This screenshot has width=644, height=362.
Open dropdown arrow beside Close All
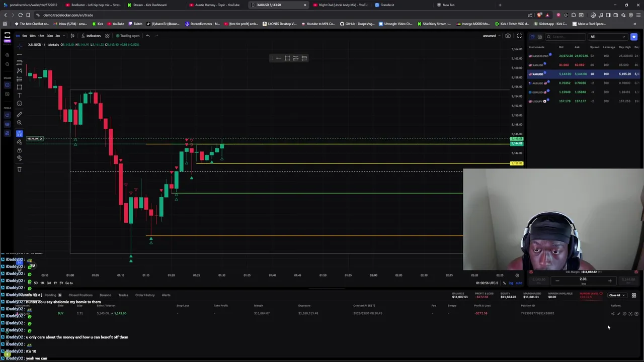(624, 295)
